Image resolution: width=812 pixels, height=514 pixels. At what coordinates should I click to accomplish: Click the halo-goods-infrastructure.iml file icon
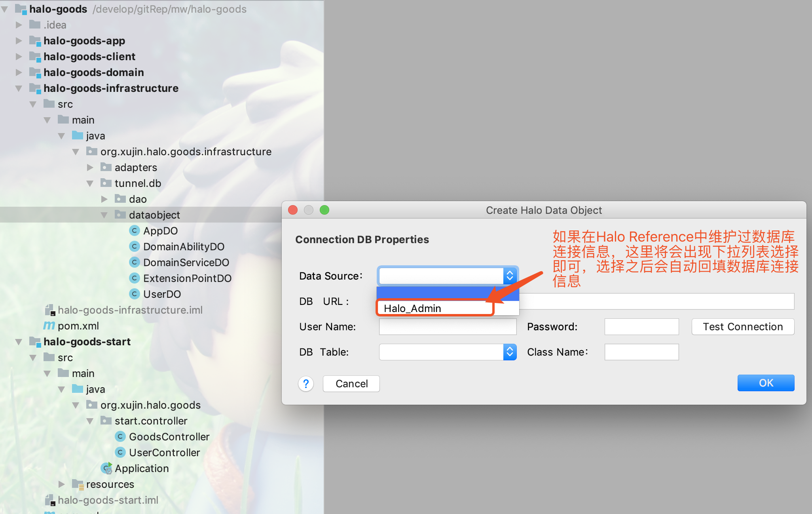[50, 310]
